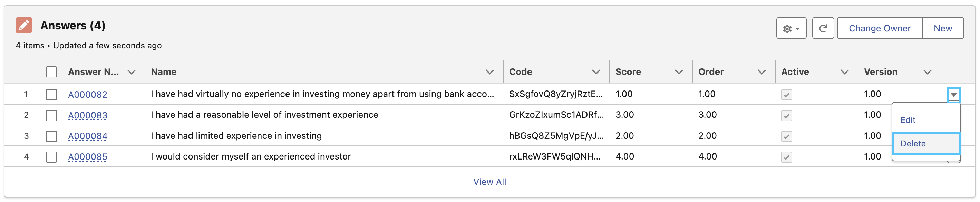This screenshot has height=202, width=980.
Task: Click the Answers pencil icon
Action: (23, 26)
